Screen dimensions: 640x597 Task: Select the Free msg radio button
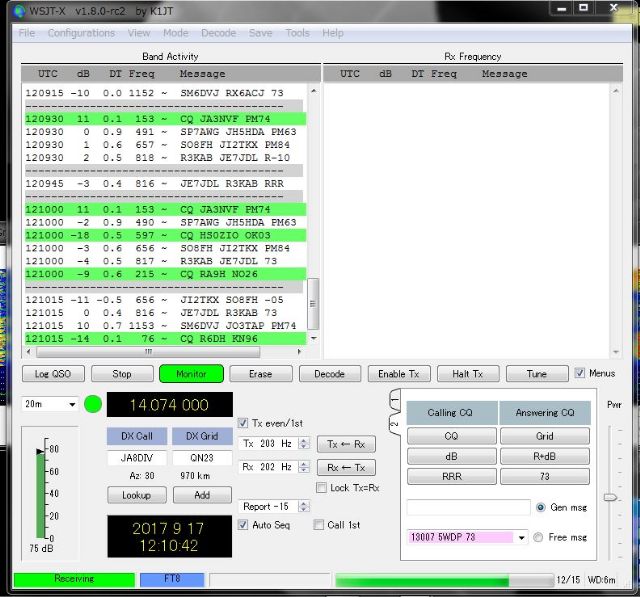[540, 537]
